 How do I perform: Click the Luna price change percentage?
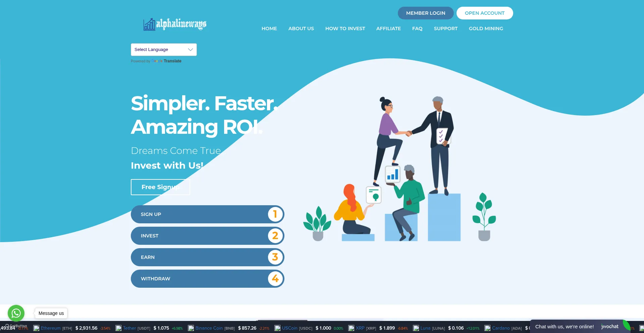473,328
